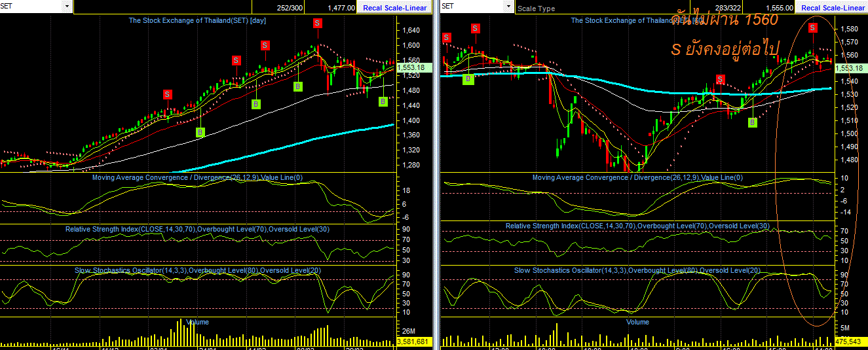Image resolution: width=868 pixels, height=350 pixels.
Task: Click the rightmost S sell marker on right chart
Action: pos(813,27)
